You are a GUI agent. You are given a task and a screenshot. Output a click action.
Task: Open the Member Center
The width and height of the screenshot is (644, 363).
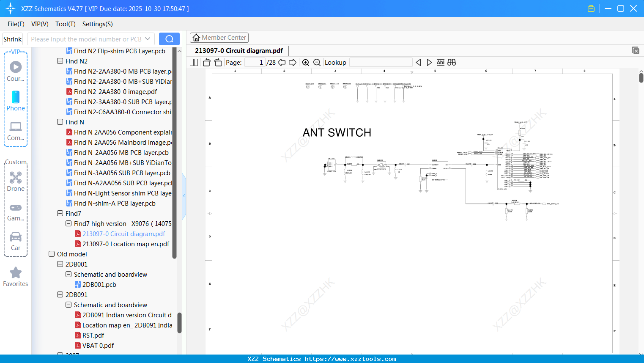(219, 37)
